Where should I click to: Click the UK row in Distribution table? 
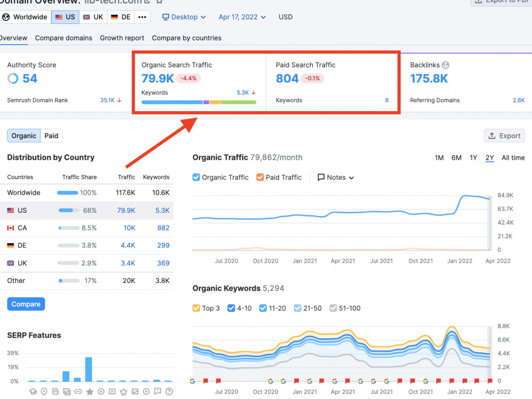tap(87, 263)
